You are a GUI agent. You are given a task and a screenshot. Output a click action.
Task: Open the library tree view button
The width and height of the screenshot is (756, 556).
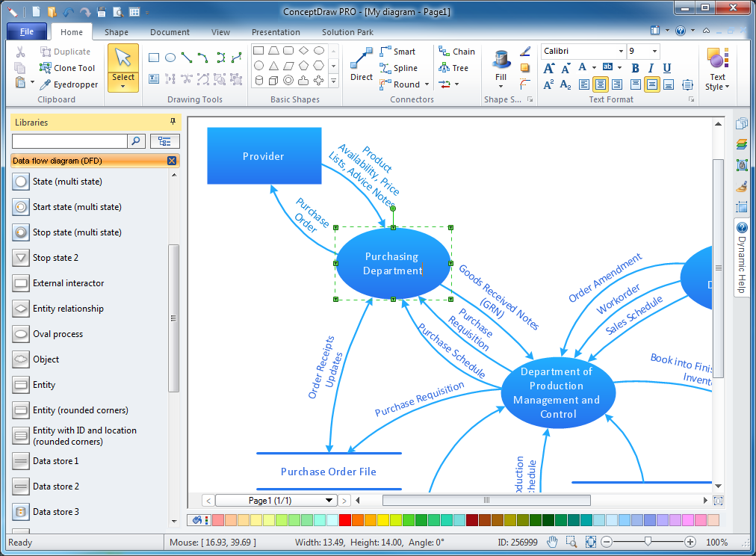(x=164, y=140)
